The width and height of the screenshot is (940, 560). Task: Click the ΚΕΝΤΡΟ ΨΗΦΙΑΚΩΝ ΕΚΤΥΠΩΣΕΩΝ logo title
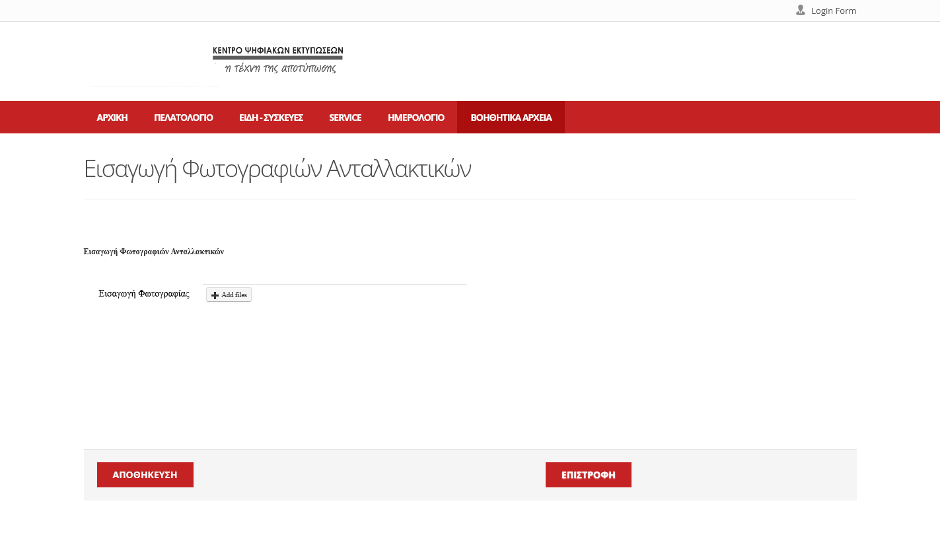click(x=277, y=50)
